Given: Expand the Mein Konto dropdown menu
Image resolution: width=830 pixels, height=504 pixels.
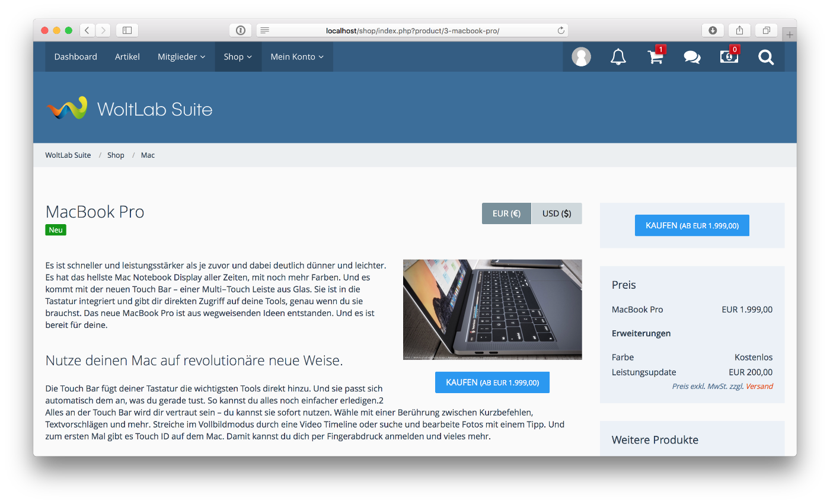Looking at the screenshot, I should pyautogui.click(x=297, y=57).
